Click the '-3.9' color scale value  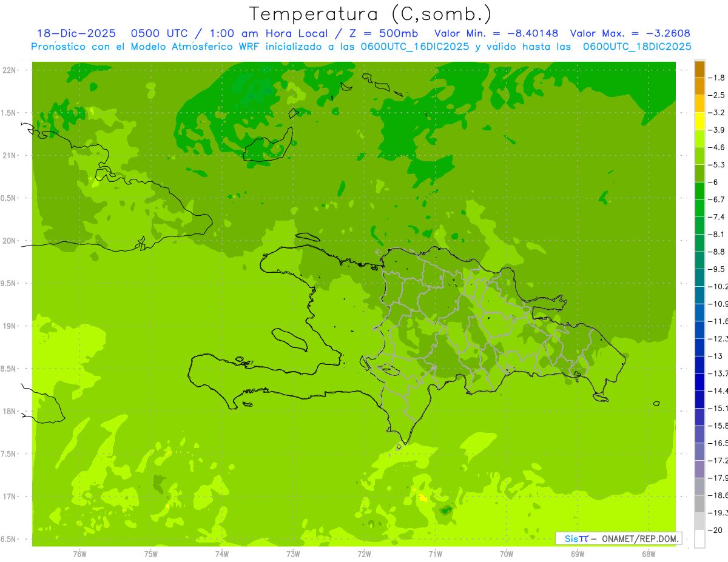pos(716,130)
